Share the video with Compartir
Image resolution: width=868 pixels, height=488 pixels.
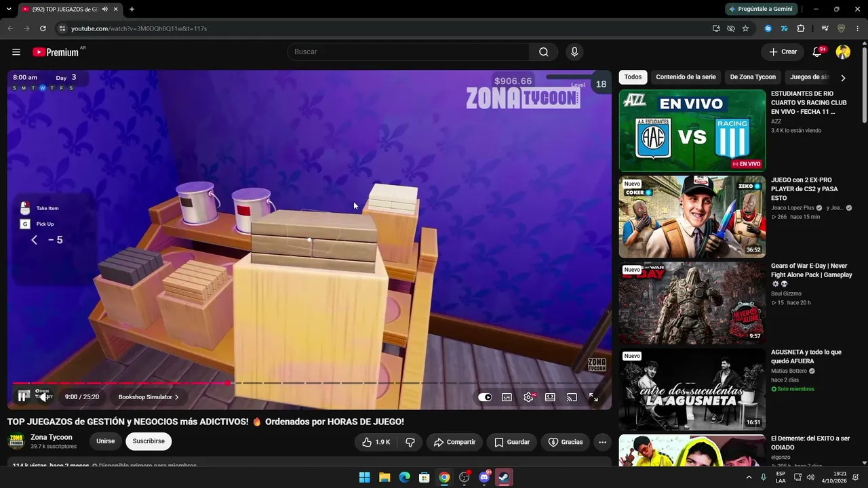[454, 442]
